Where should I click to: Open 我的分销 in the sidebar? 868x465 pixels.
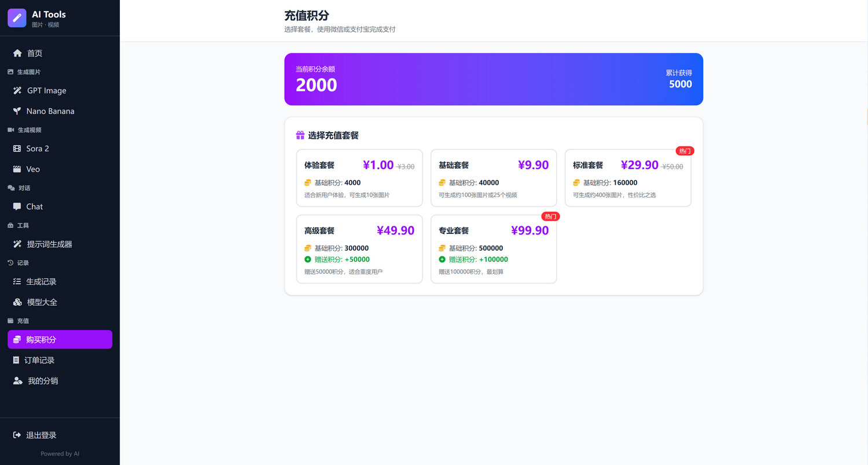coord(43,381)
